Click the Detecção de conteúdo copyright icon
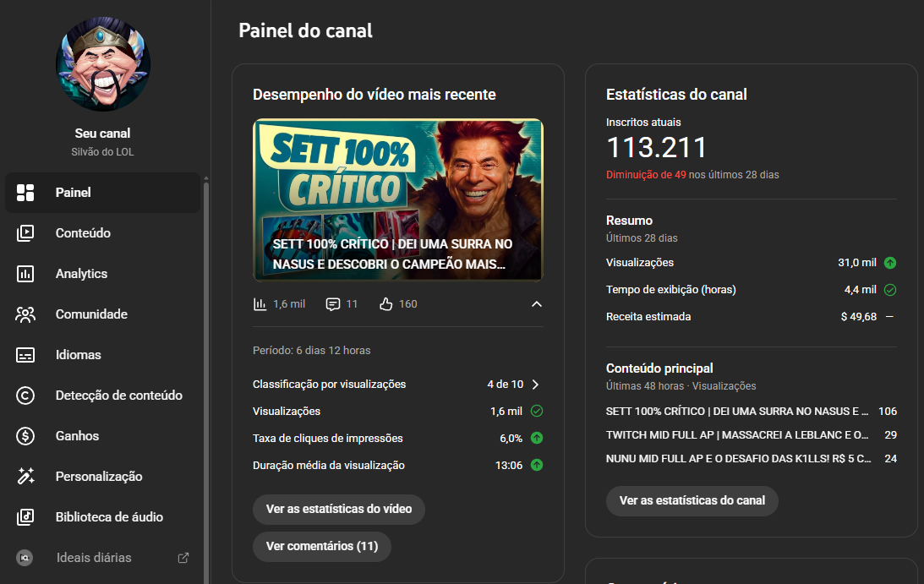The image size is (924, 584). point(25,396)
